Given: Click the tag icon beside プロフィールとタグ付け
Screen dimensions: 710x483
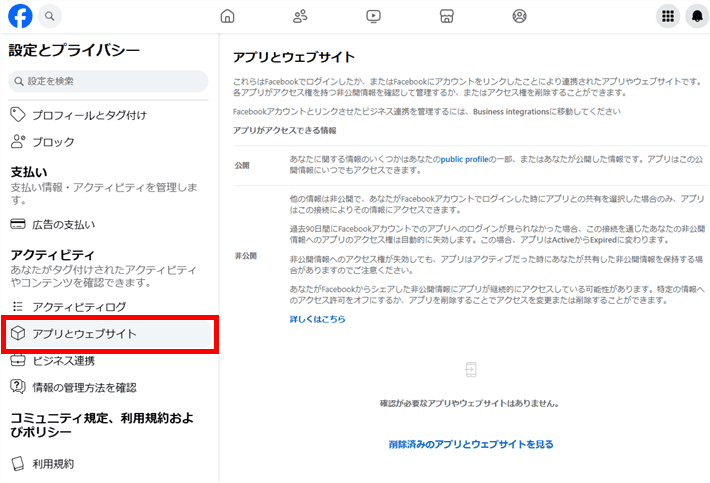Looking at the screenshot, I should pyautogui.click(x=18, y=115).
